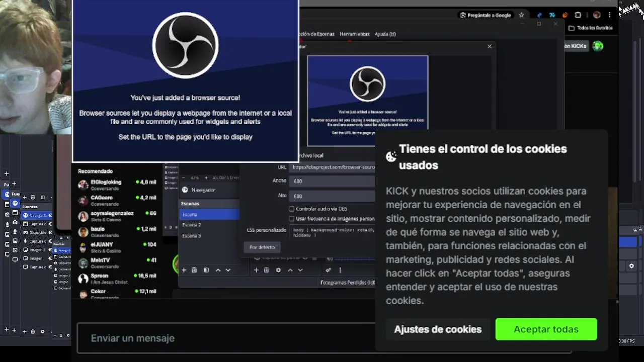Select the scene named Escena

pos(209,214)
